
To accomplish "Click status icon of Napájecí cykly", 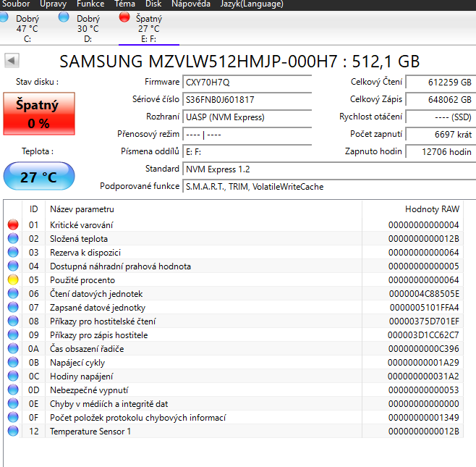I will click(x=13, y=362).
